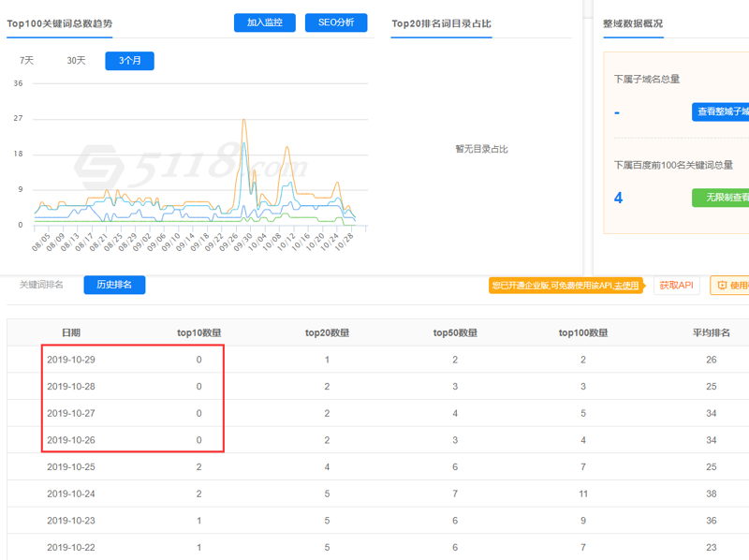Click date cell 2019-10-24
The height and width of the screenshot is (560, 749).
(71, 494)
